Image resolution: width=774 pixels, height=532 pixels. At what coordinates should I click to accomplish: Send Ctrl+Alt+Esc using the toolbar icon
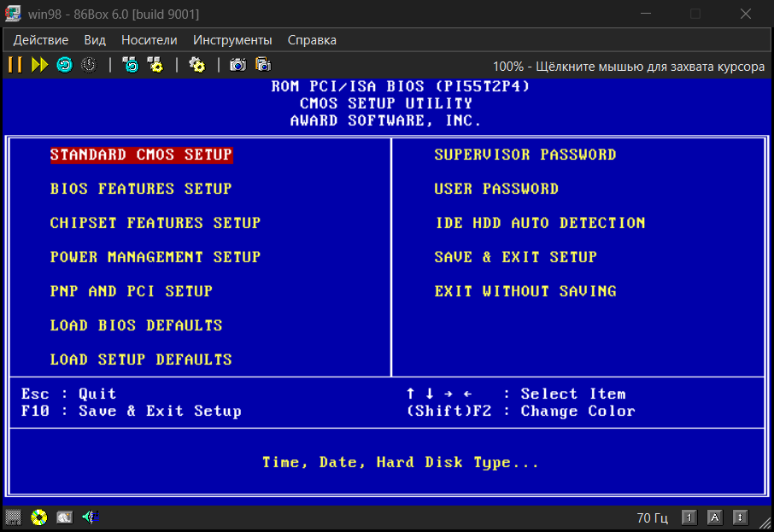pyautogui.click(x=155, y=65)
